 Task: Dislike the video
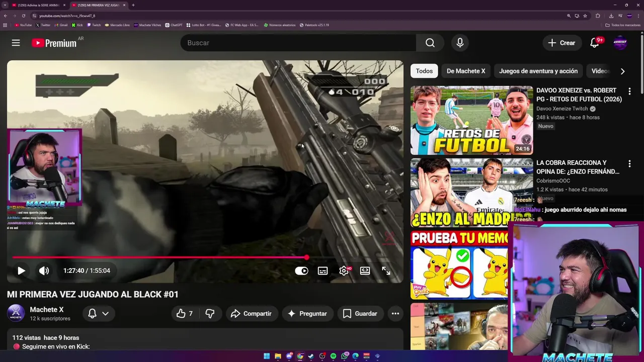210,314
